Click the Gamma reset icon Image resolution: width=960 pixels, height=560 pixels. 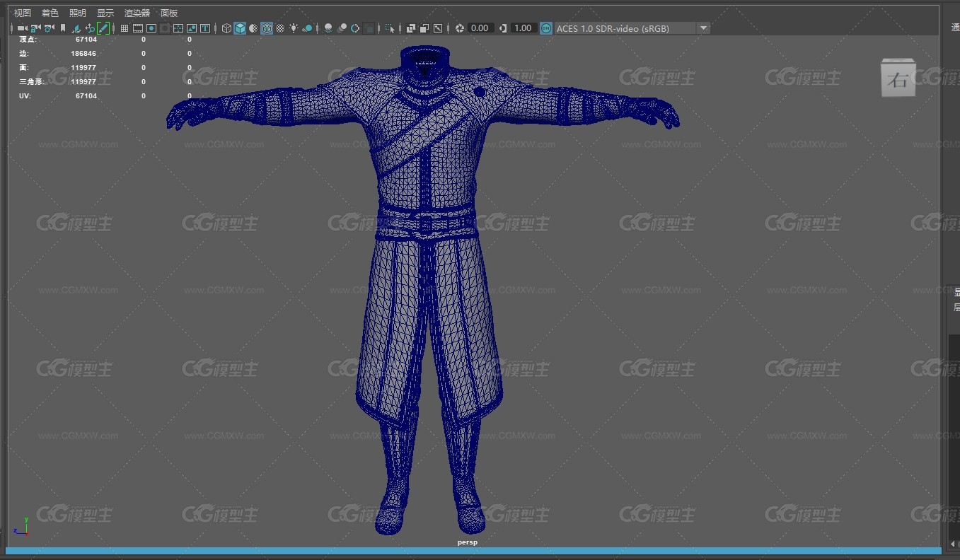click(503, 28)
